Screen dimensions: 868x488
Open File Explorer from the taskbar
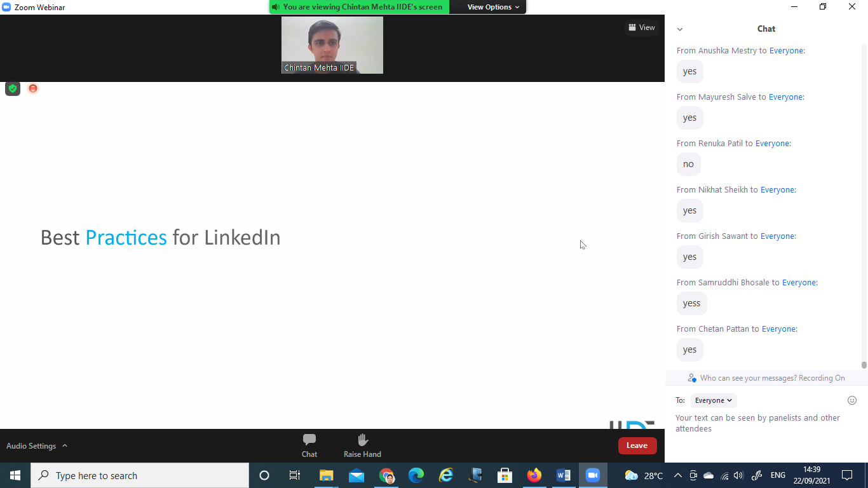[x=326, y=475]
